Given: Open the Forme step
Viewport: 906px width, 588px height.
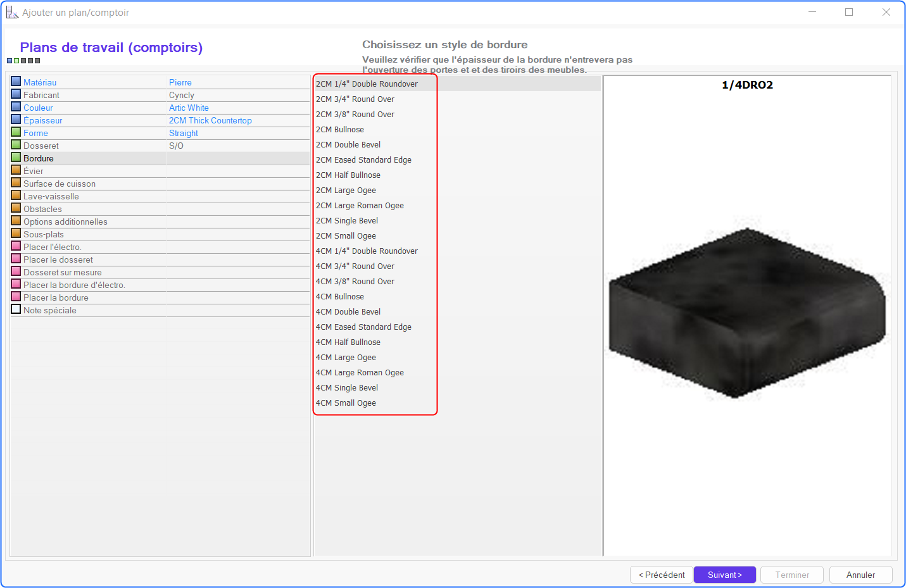Looking at the screenshot, I should point(35,133).
